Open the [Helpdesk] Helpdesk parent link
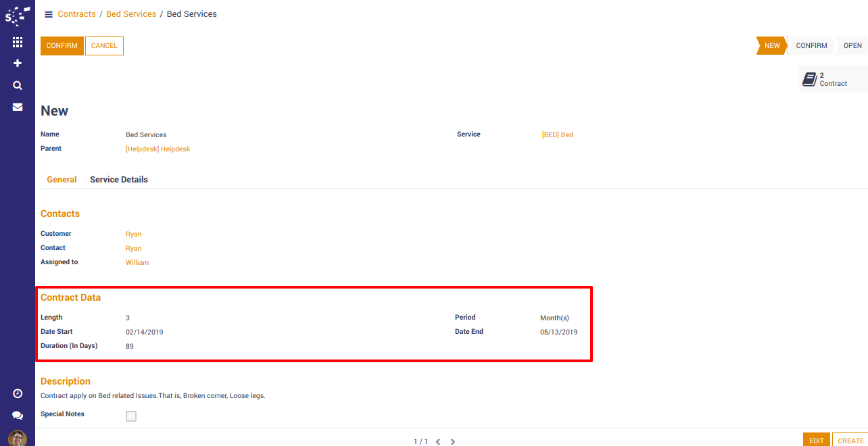The image size is (868, 446). [x=158, y=149]
